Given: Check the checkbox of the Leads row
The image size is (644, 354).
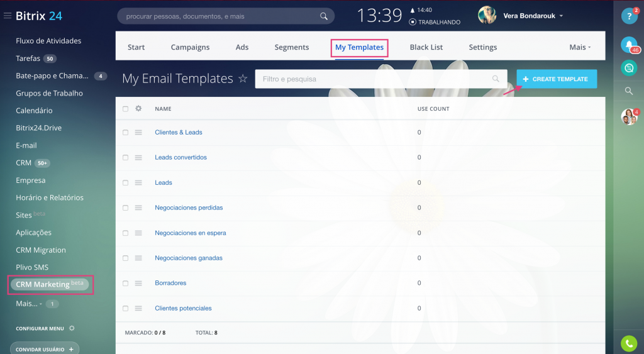Looking at the screenshot, I should tap(125, 183).
